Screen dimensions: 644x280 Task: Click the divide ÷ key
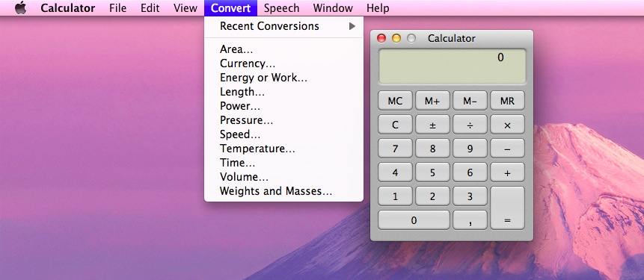470,125
